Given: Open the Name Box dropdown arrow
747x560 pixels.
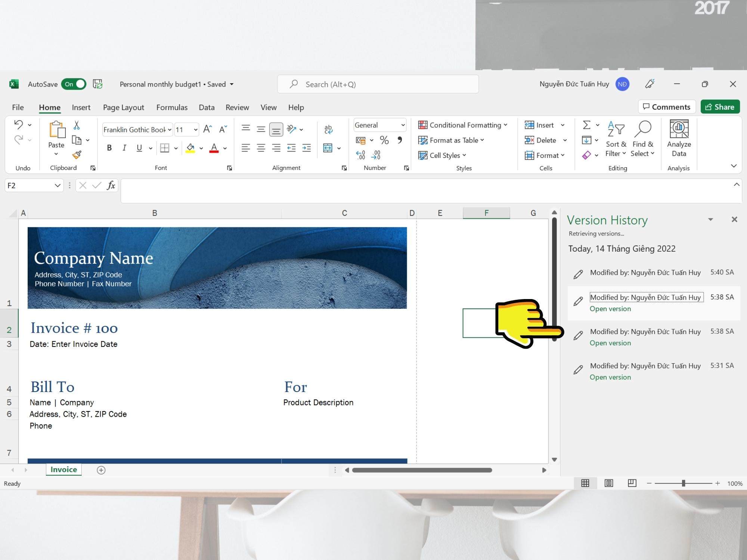Looking at the screenshot, I should [x=58, y=186].
